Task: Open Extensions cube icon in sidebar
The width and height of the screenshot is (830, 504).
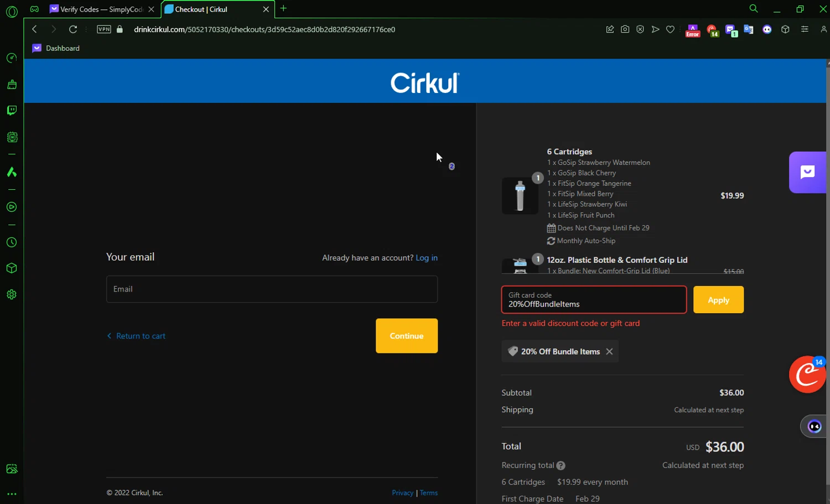Action: [12, 268]
